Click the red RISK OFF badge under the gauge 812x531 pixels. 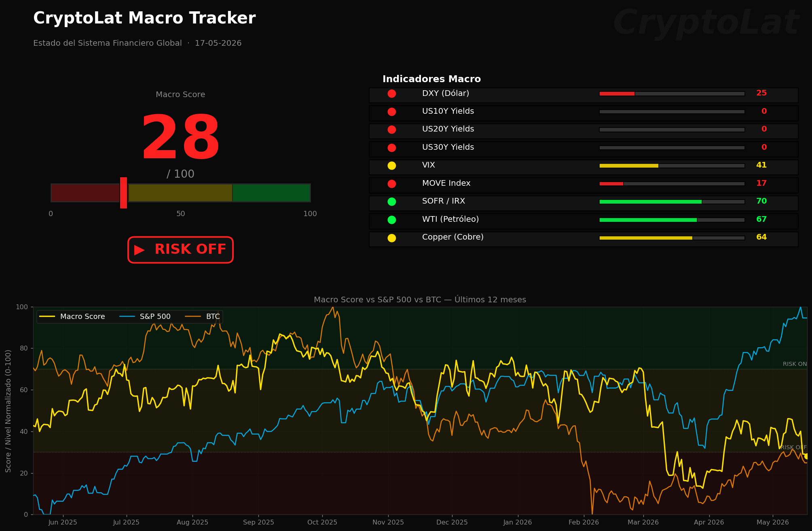pos(180,250)
